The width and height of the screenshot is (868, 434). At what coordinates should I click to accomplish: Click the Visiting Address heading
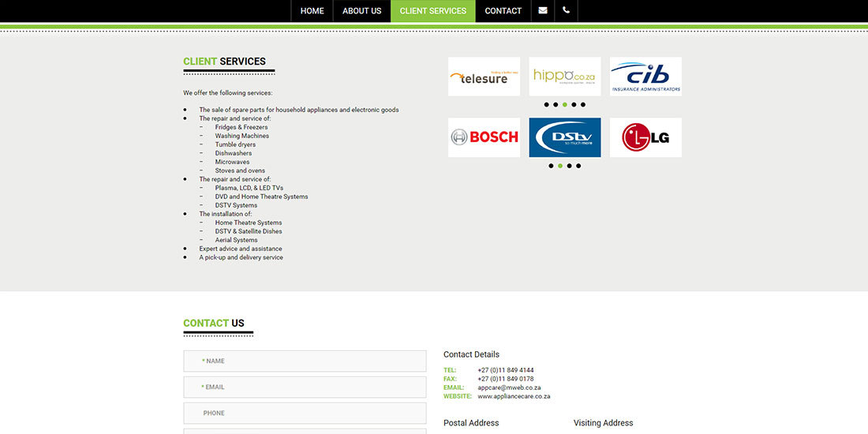604,423
